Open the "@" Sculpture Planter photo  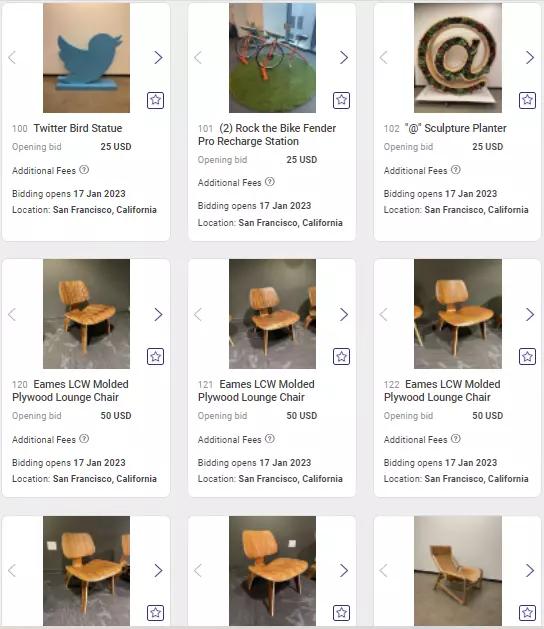458,58
